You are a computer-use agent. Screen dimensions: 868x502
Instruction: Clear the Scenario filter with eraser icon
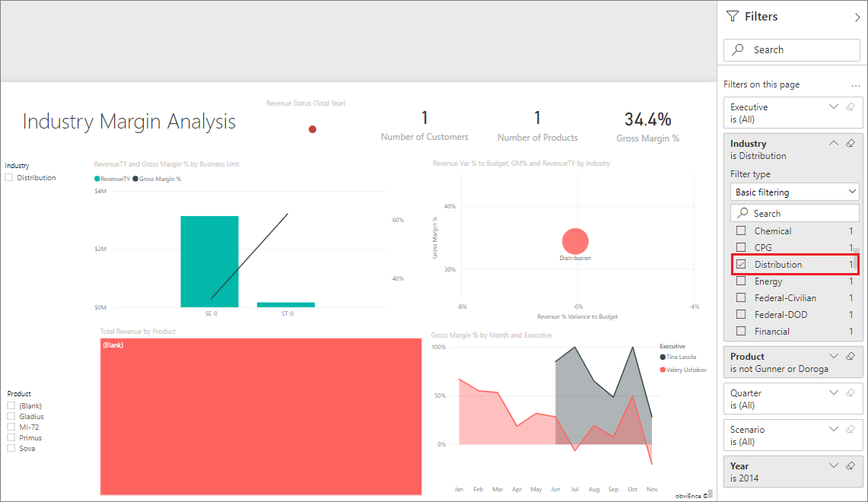click(x=851, y=429)
